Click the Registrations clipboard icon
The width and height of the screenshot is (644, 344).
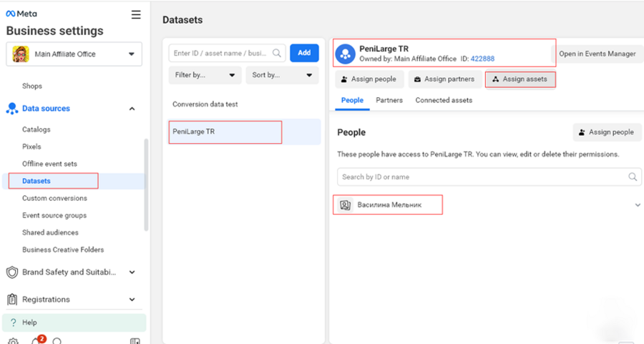click(x=12, y=299)
